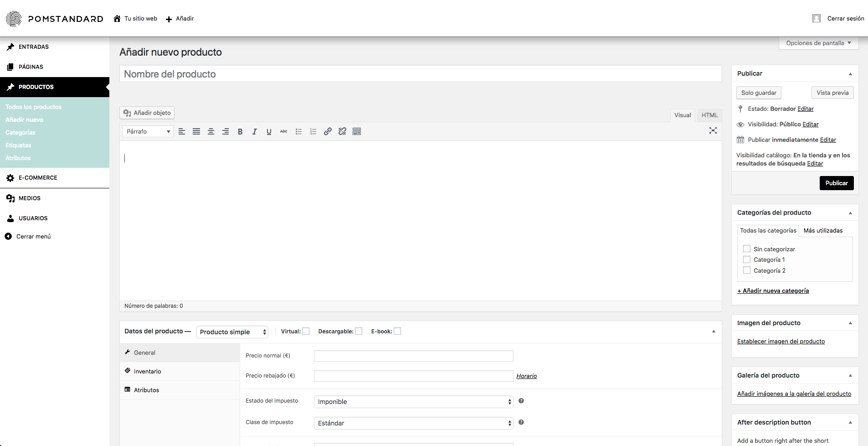The height and width of the screenshot is (446, 868).
Task: Open the Producto simple type dropdown
Action: pyautogui.click(x=232, y=332)
